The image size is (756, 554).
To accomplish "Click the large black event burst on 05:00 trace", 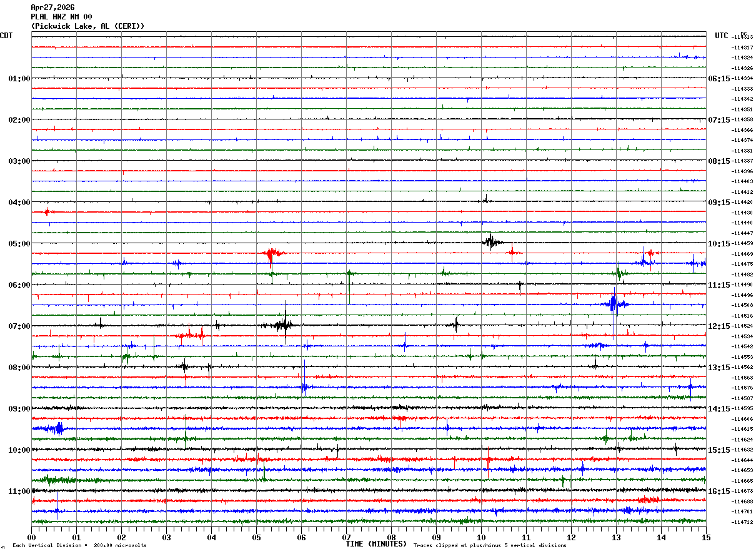I will 492,242.
